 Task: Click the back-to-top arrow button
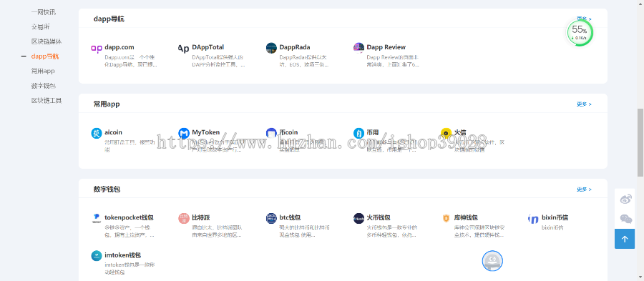tap(625, 239)
